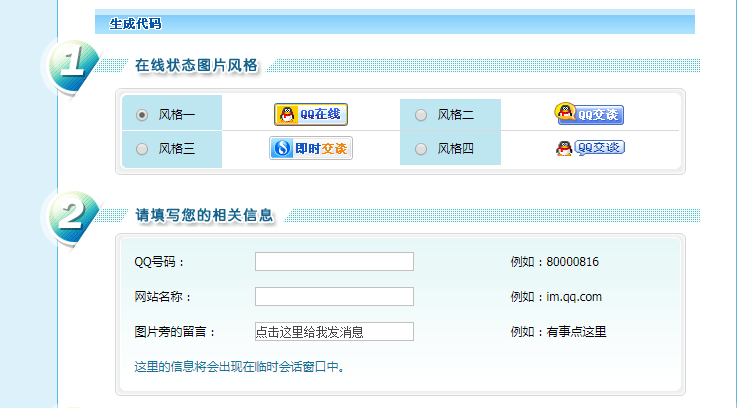Click the 图片旁的留言 message text box
The height and width of the screenshot is (408, 746).
[x=334, y=332]
